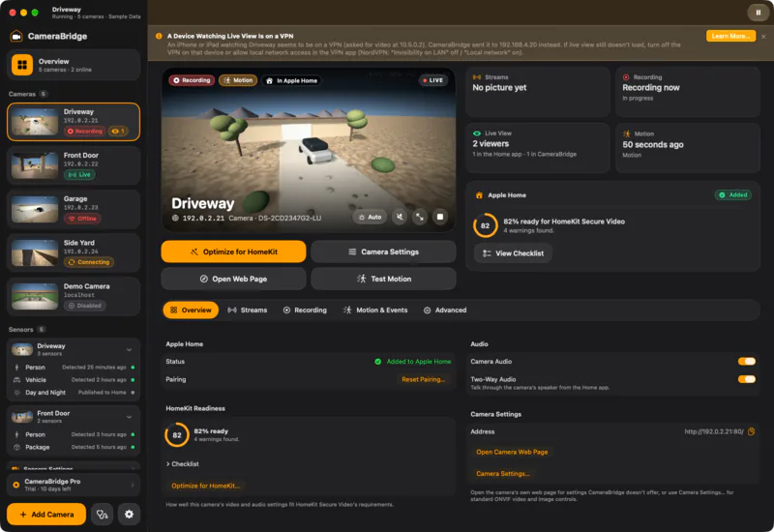Switch to the Overview tab

point(191,310)
